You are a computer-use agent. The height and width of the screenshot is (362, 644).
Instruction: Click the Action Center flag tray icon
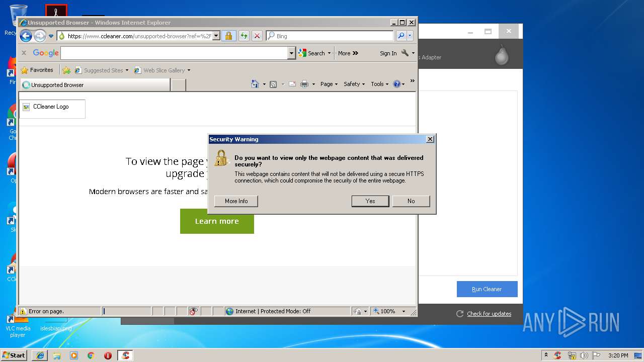tap(596, 355)
